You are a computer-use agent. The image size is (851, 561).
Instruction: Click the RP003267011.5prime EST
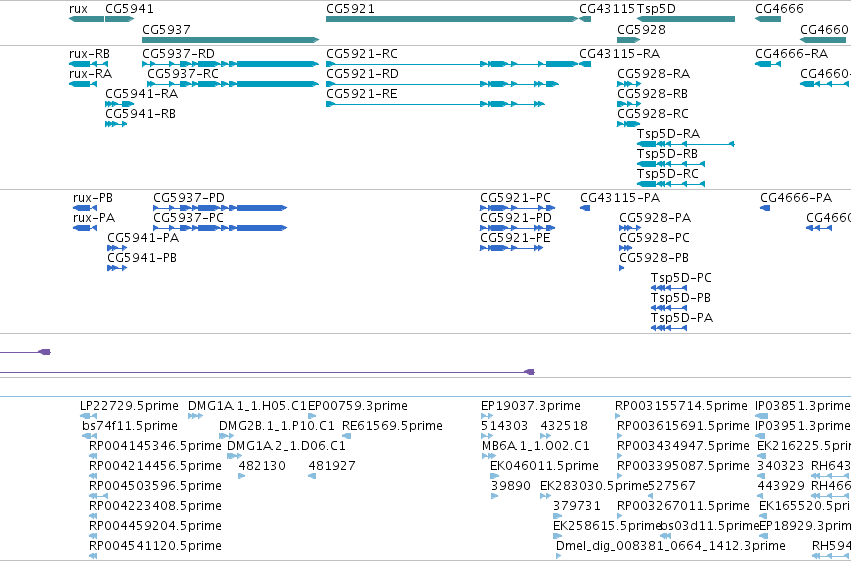coord(620,517)
